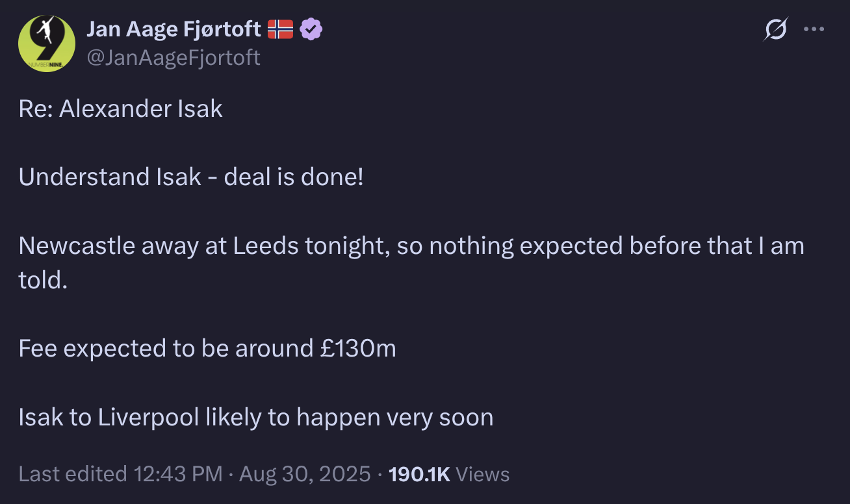Click the "Fee expected to be around" text
This screenshot has width=850, height=504.
pyautogui.click(x=166, y=349)
